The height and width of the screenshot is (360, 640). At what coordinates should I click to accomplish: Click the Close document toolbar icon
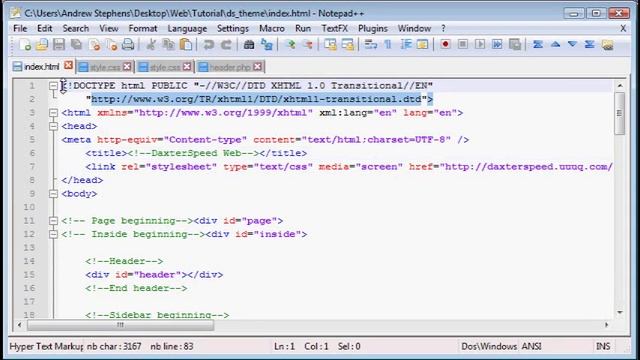pos(94,44)
